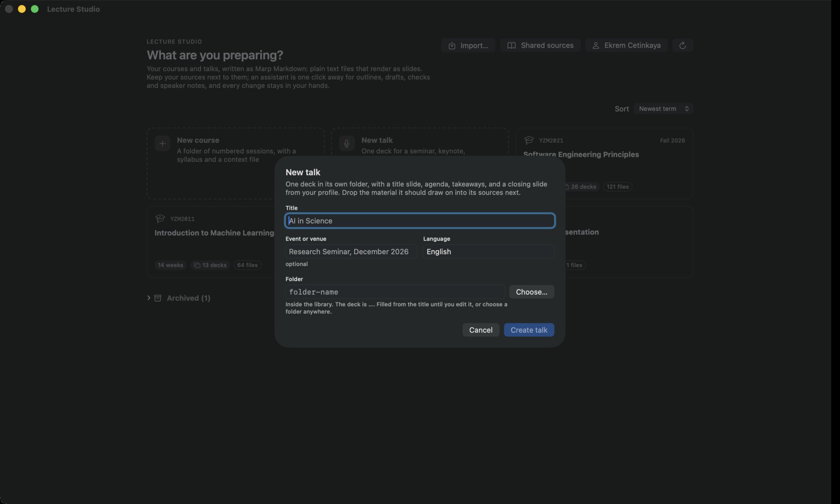Click the YZM2021 graduation cap icon
This screenshot has height=504, width=840.
(529, 140)
